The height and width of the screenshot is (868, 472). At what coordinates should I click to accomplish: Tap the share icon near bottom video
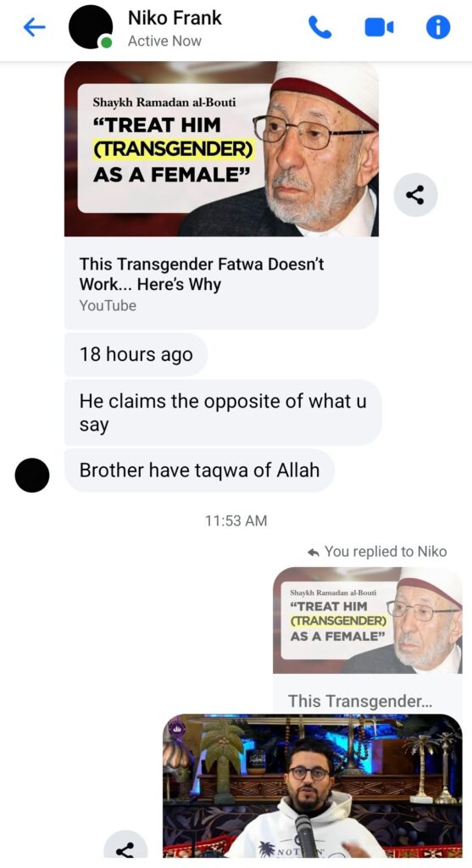(x=125, y=848)
